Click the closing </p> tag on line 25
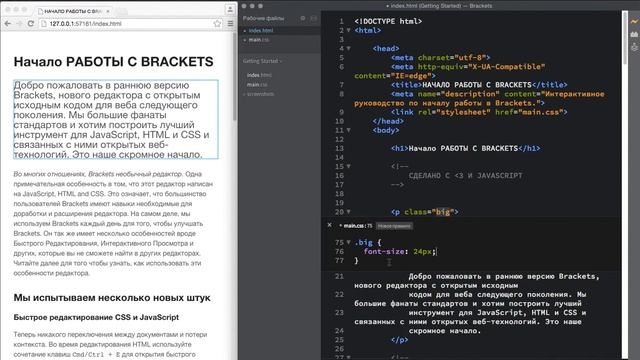The image size is (640, 360). click(399, 340)
